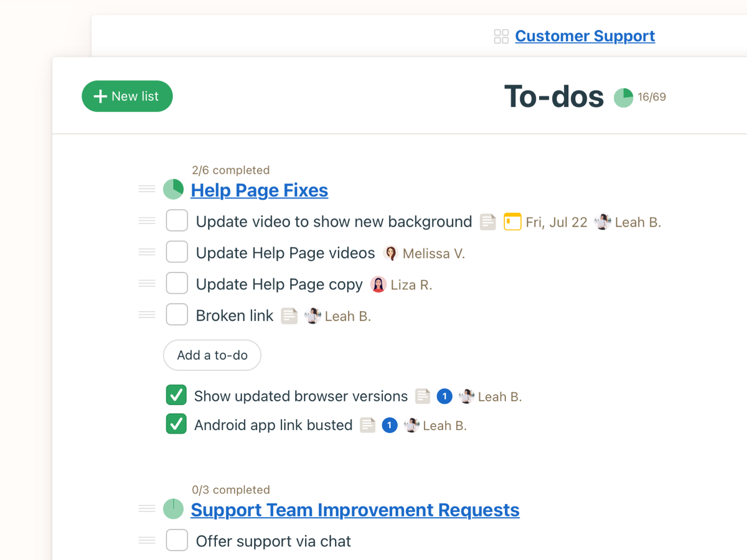Go to the Customer Support project link
The height and width of the screenshot is (560, 747).
(585, 36)
